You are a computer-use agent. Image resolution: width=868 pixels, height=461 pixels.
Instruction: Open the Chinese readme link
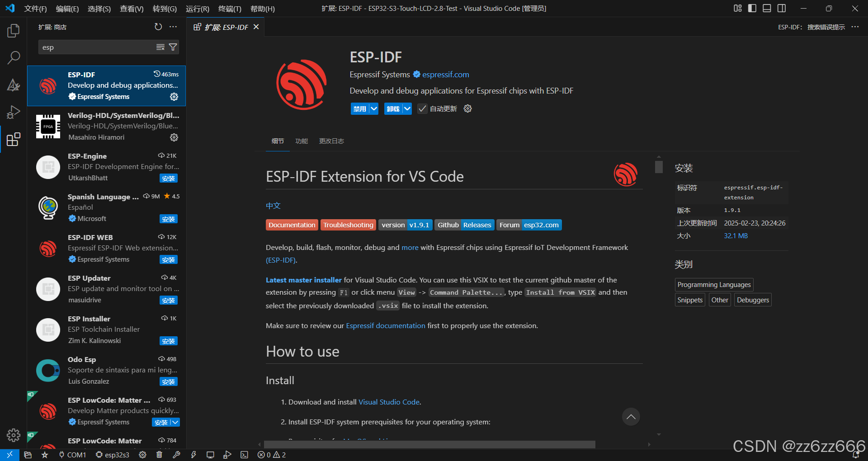click(x=273, y=206)
